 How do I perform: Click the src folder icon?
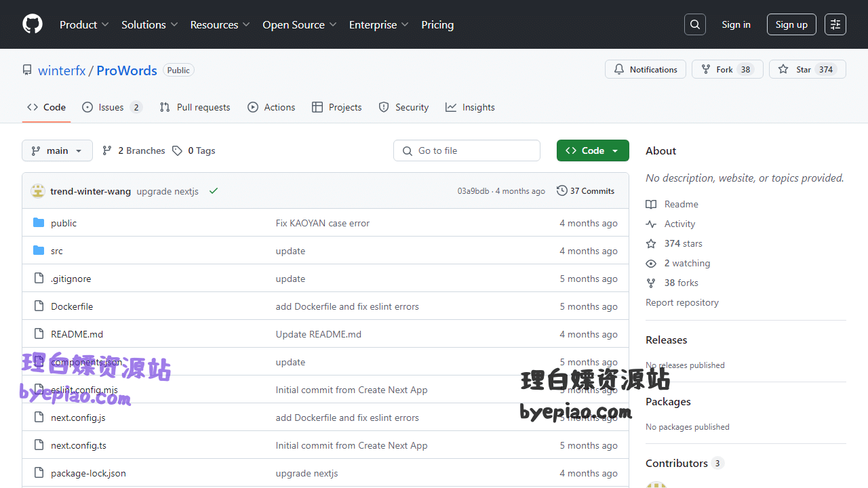(x=39, y=251)
